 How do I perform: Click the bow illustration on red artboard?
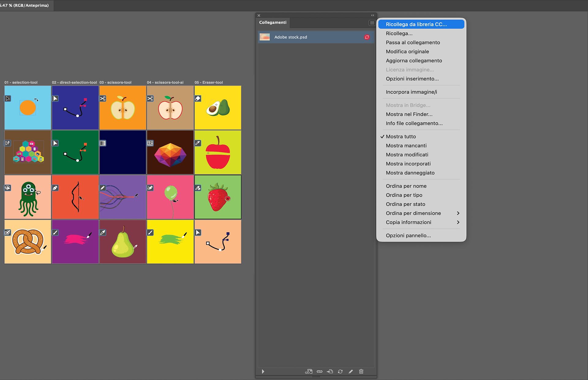click(75, 197)
